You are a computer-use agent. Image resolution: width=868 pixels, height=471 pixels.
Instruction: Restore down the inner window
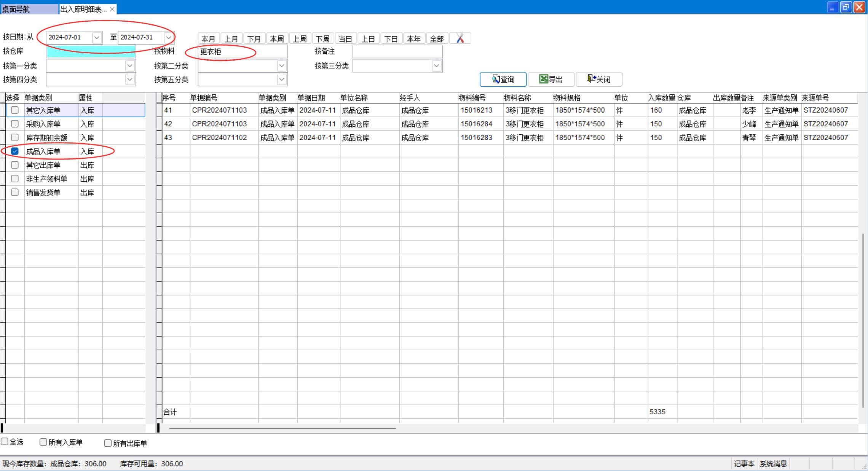click(846, 7)
